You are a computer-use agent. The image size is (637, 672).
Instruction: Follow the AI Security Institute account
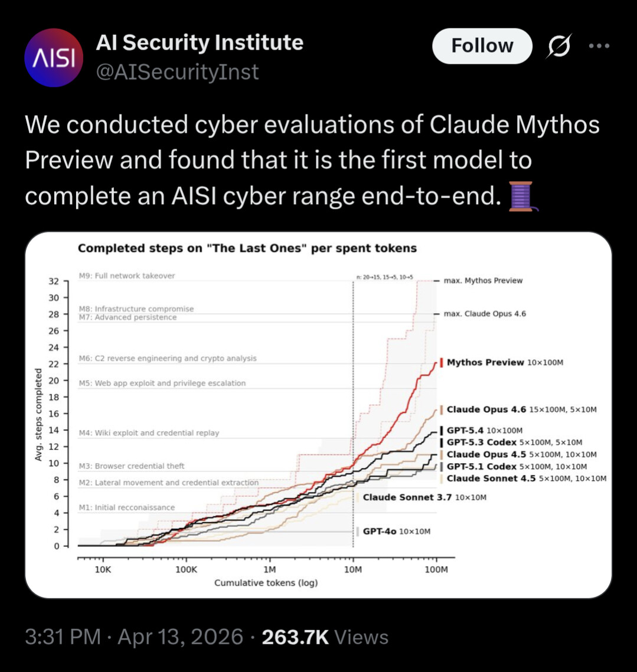pos(482,46)
